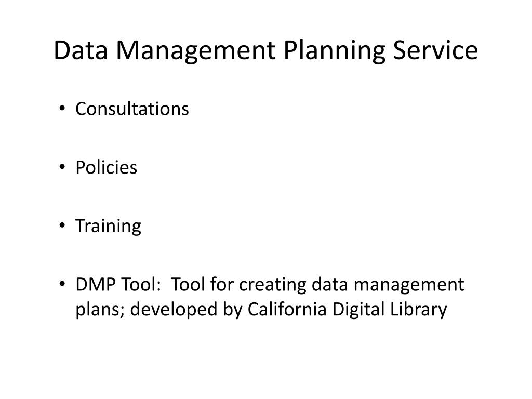The height and width of the screenshot is (399, 532).
Task: Click the word "Data" in the title
Action: [x=81, y=50]
